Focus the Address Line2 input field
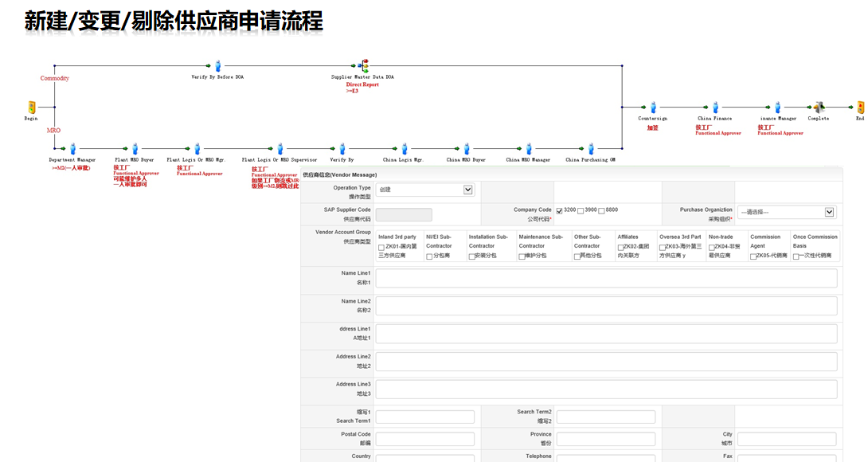 (606, 361)
